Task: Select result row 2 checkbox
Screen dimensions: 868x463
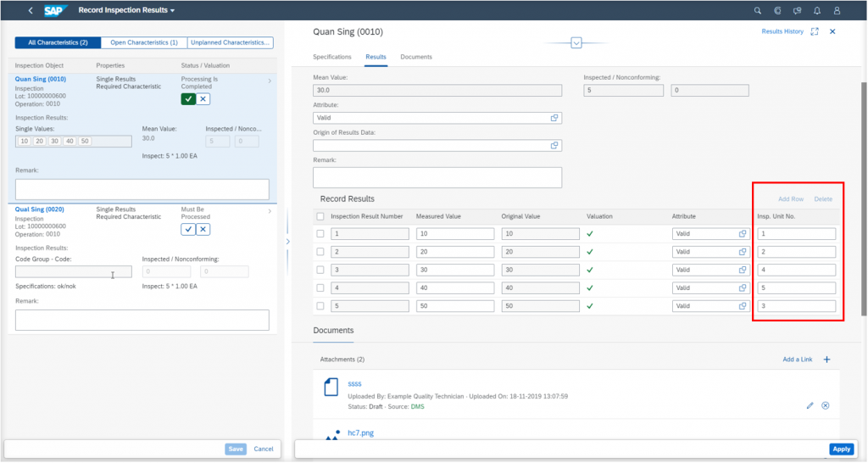Action: (x=320, y=252)
